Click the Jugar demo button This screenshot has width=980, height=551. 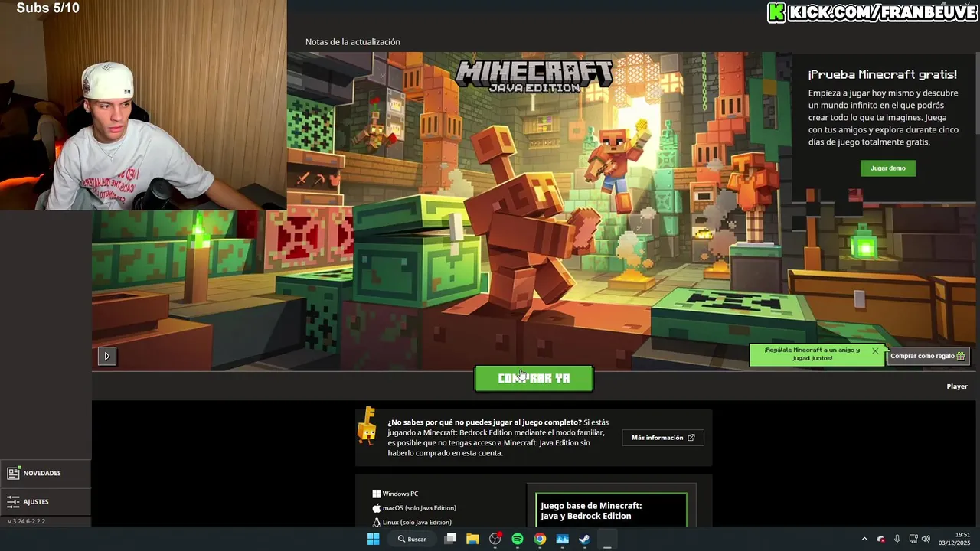887,168
